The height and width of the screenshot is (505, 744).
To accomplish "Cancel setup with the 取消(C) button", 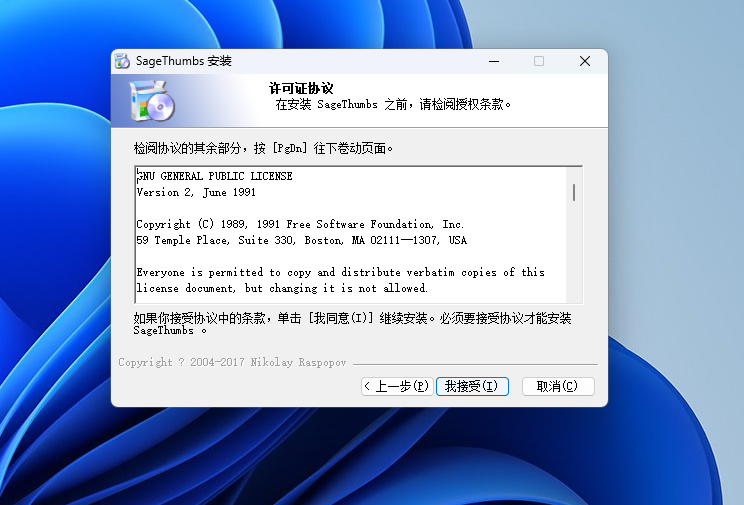I will click(558, 386).
